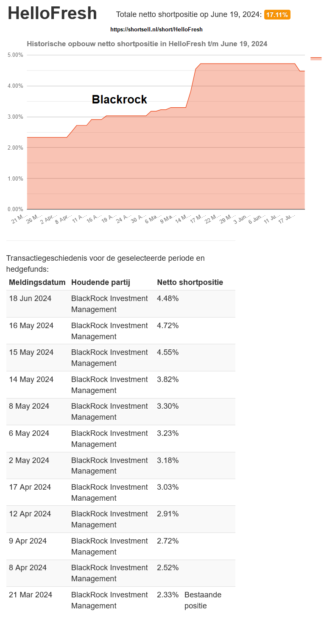Click the chart title Historische opbouw
Screen dimensions: 324x644
click(147, 44)
